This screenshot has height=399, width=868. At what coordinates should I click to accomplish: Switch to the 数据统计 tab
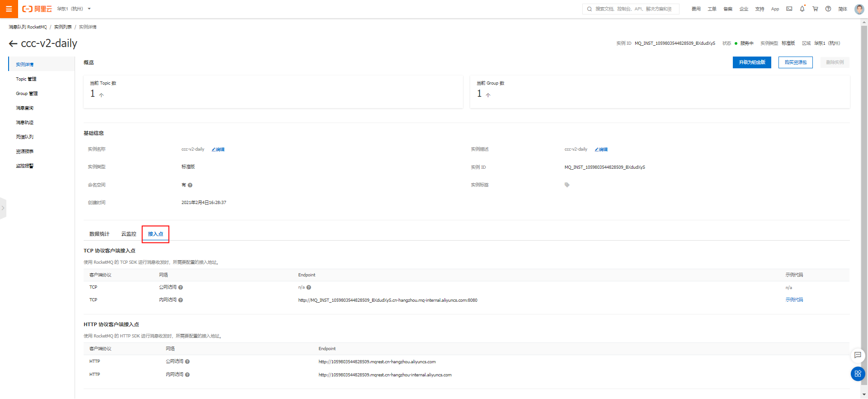point(99,234)
